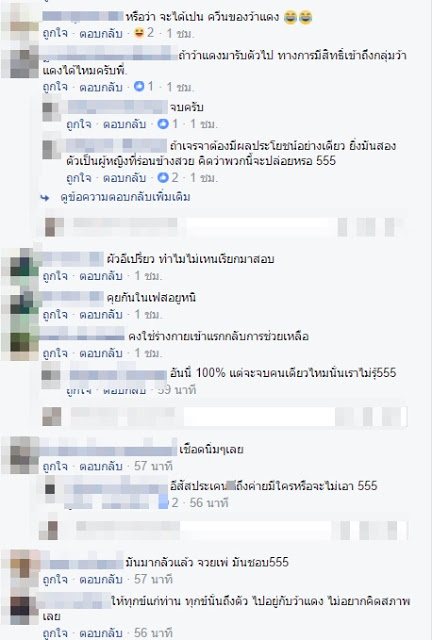Click the '1 ชม.' timestamp on the 'คุยกันในเฟสอยู่หนิ' comment
The height and width of the screenshot is (640, 432).
tap(148, 315)
